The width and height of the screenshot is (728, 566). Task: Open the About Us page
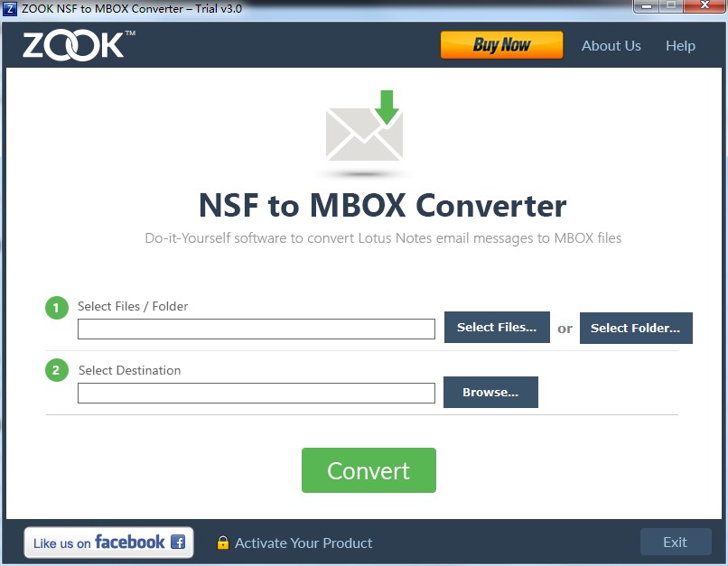pos(611,45)
